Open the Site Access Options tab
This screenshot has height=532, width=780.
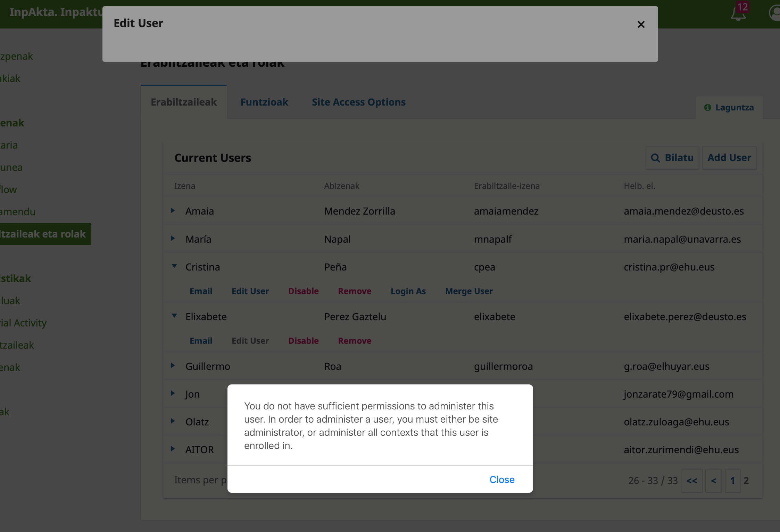tap(358, 102)
